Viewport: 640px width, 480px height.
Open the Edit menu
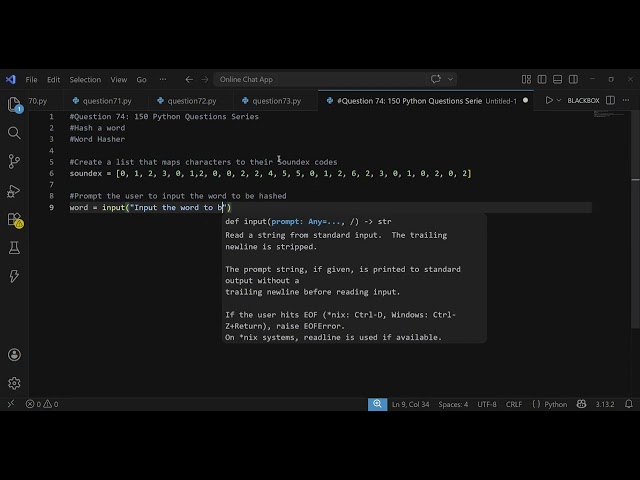click(53, 80)
